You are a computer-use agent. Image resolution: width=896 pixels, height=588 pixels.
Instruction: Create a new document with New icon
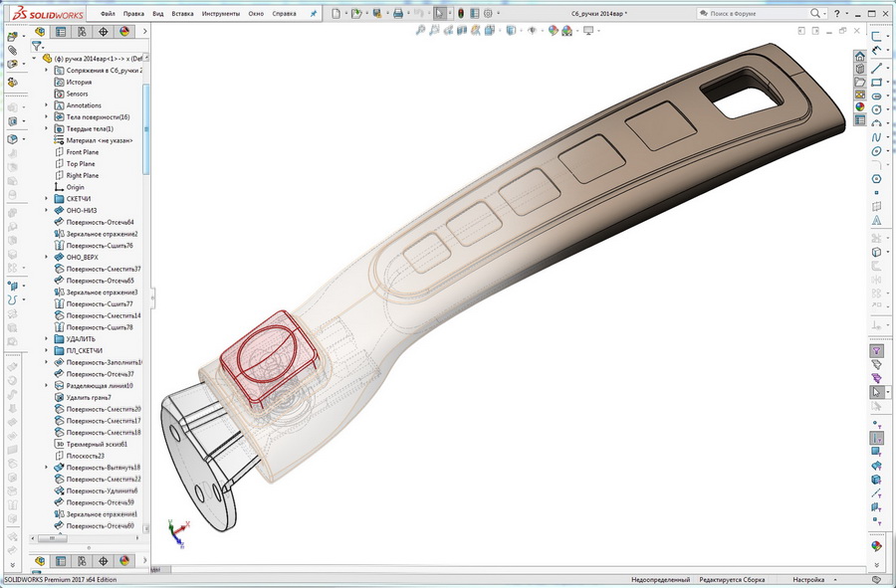tap(336, 13)
